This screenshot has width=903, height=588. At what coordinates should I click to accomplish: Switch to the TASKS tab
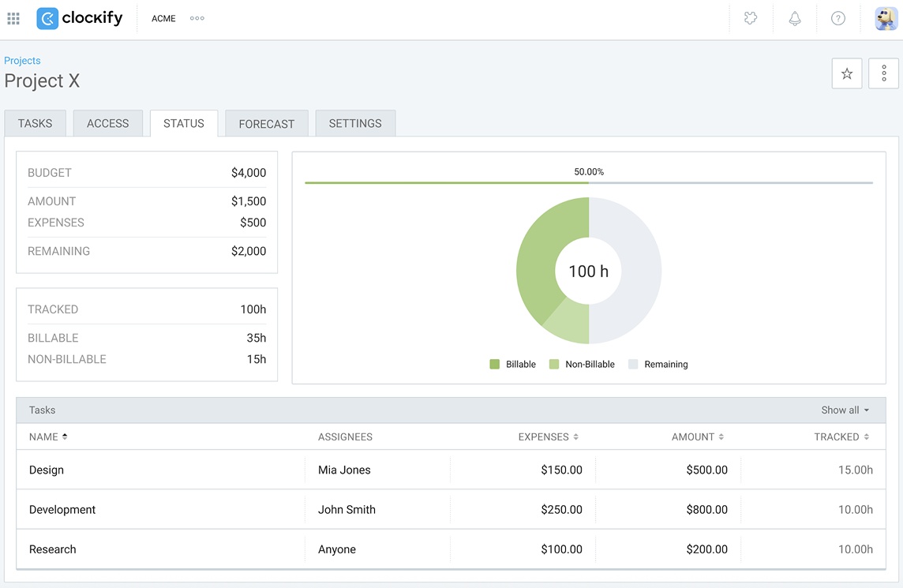[35, 123]
